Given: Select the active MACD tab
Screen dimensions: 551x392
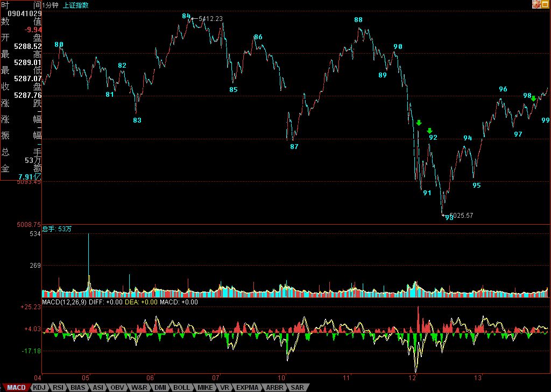Looking at the screenshot, I should 16,387.
